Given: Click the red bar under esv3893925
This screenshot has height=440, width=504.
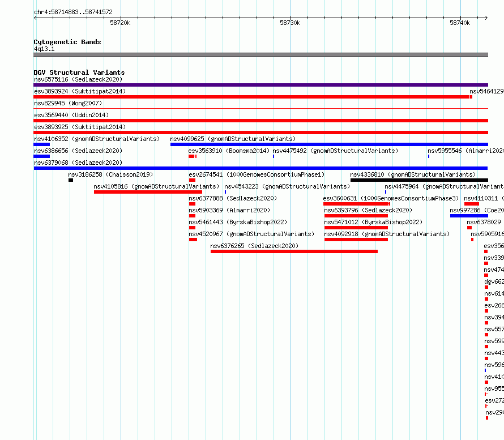Looking at the screenshot, I should tap(260, 133).
